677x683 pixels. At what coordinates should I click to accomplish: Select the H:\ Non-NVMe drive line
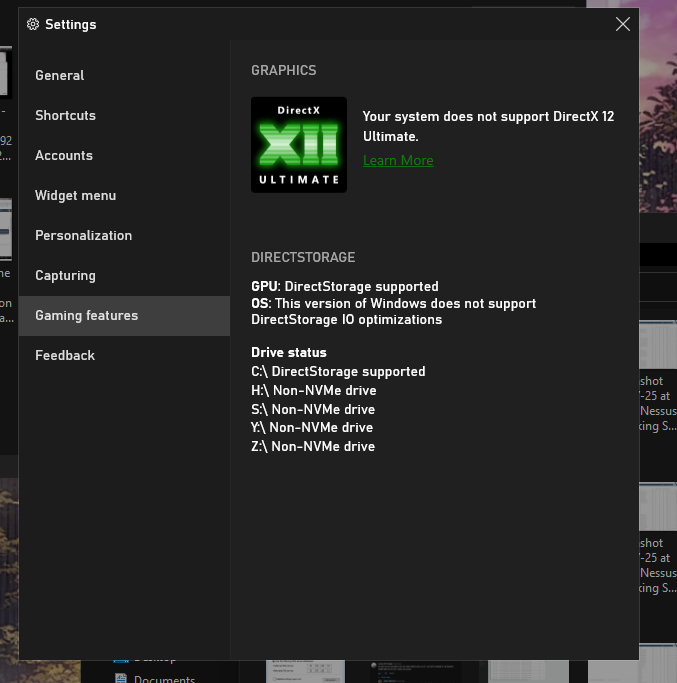click(x=314, y=390)
